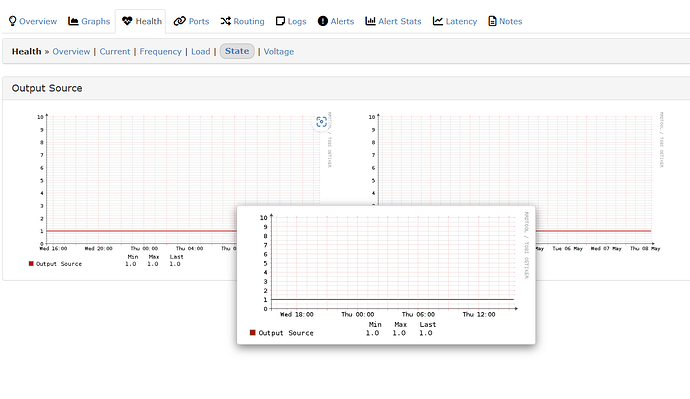The height and width of the screenshot is (399, 690).
Task: Click 'Thu 06:00' axis label in popup
Action: [x=418, y=315]
